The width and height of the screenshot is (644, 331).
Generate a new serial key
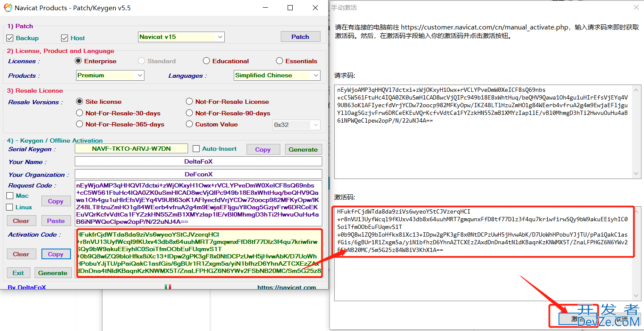303,149
